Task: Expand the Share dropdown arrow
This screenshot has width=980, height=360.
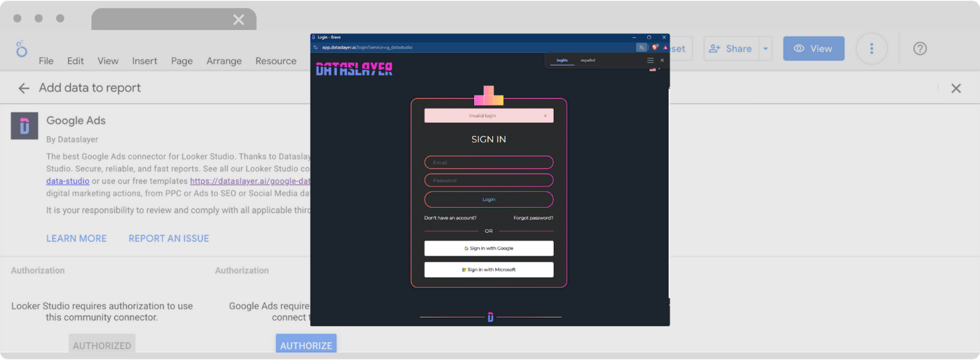Action: tap(766, 48)
